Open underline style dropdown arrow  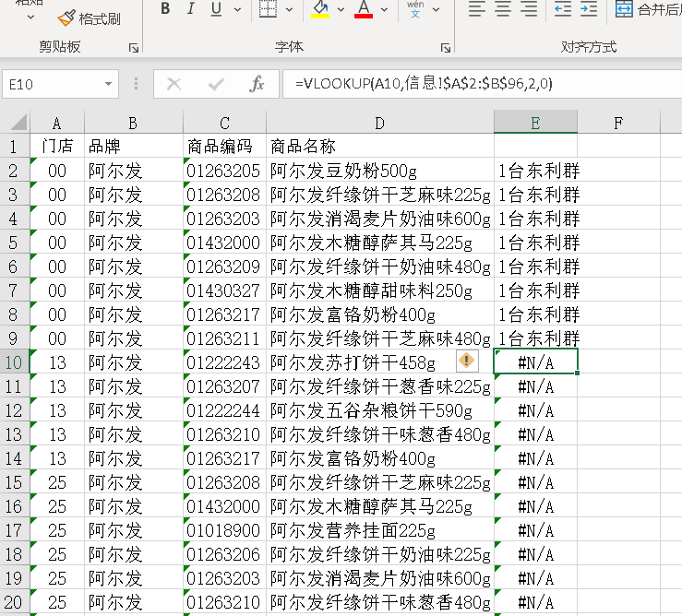click(x=237, y=9)
